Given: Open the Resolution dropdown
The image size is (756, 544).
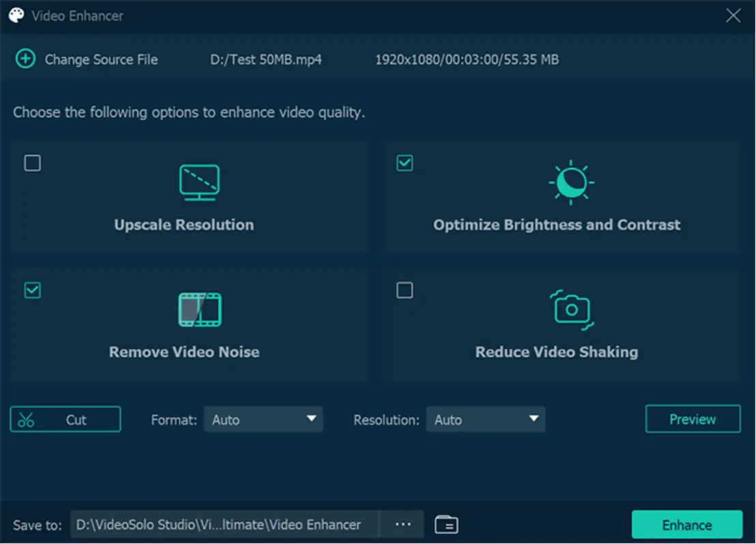Looking at the screenshot, I should coord(486,419).
